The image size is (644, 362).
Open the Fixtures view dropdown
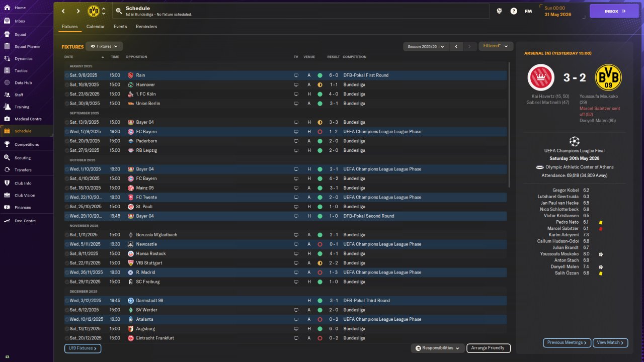click(104, 46)
